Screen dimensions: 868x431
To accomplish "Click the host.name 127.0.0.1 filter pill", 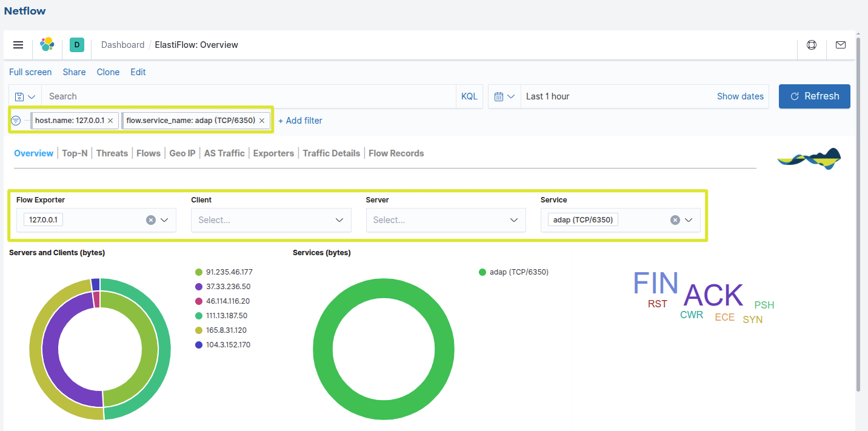I will click(x=69, y=121).
